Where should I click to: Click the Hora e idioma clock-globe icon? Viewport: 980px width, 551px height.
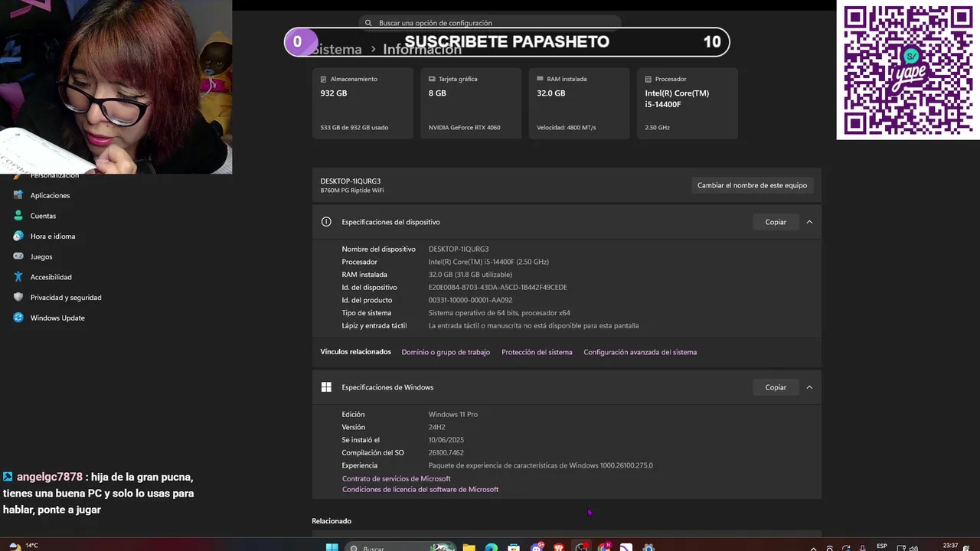click(18, 236)
